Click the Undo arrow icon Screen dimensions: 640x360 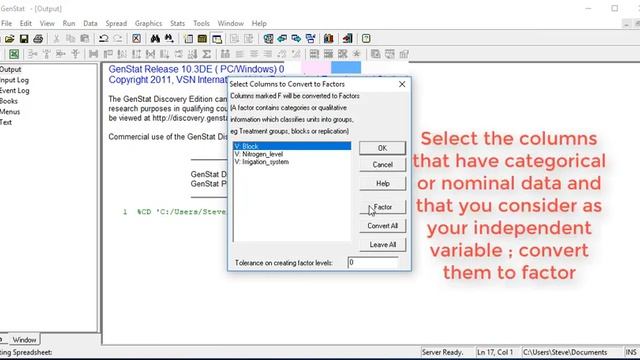[104, 39]
